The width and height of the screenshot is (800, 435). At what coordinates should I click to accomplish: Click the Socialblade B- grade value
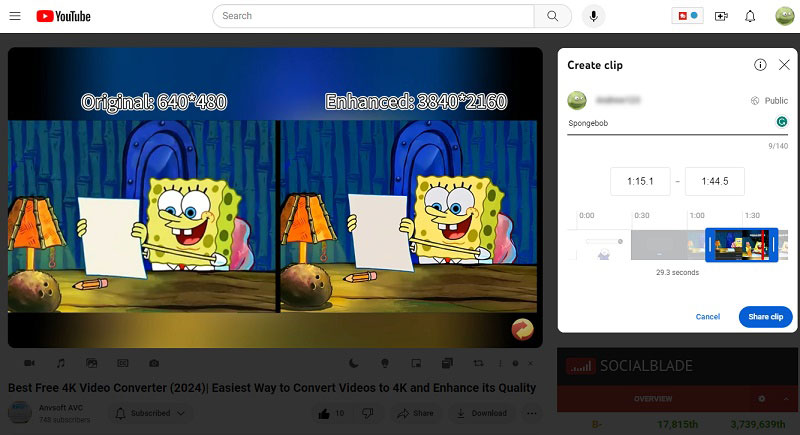point(596,424)
